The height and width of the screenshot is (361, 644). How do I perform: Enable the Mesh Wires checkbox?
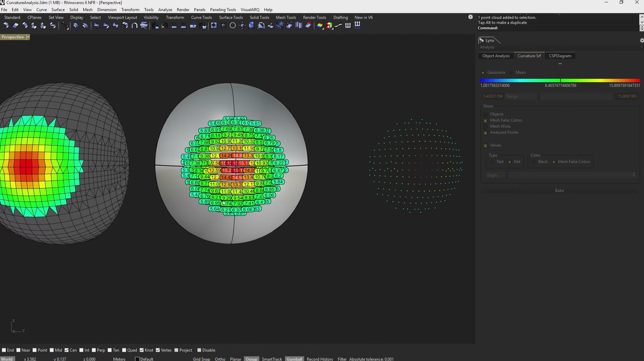pos(485,127)
